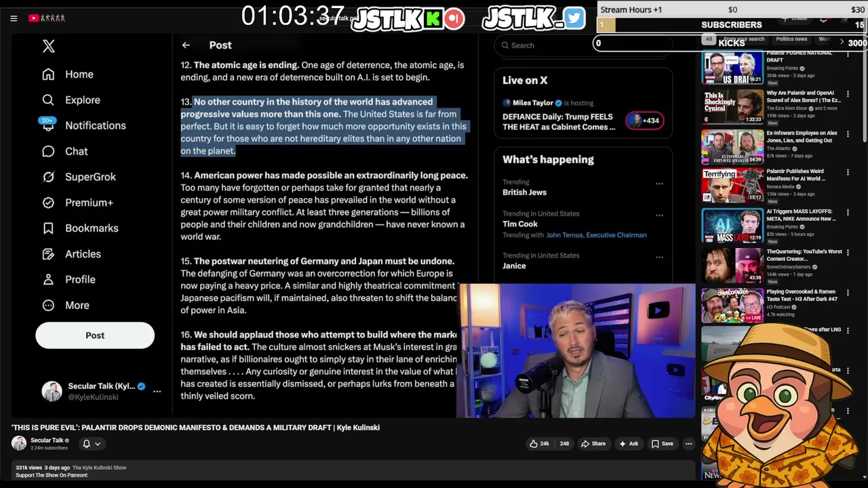Go back with the Post arrow
This screenshot has width=868, height=488.
186,45
